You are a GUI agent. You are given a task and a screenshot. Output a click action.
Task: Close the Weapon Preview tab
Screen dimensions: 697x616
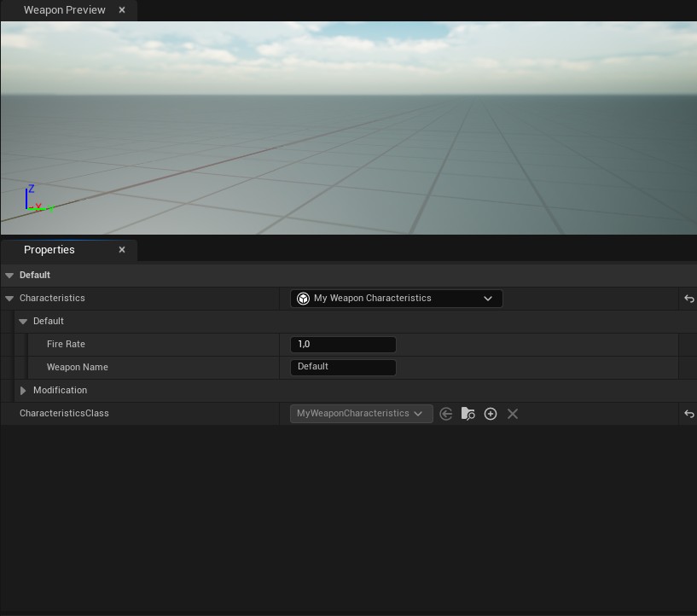click(x=122, y=9)
